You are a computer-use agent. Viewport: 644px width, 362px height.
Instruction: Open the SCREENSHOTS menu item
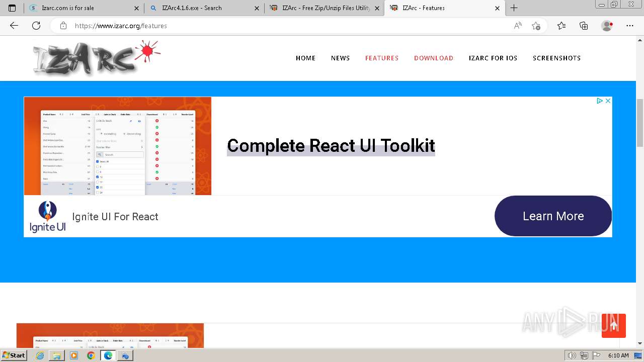[556, 58]
